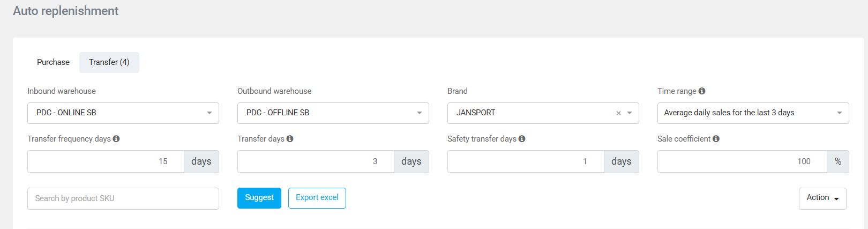Image resolution: width=868 pixels, height=229 pixels.
Task: Focus the Search by product SKU field
Action: [x=123, y=198]
